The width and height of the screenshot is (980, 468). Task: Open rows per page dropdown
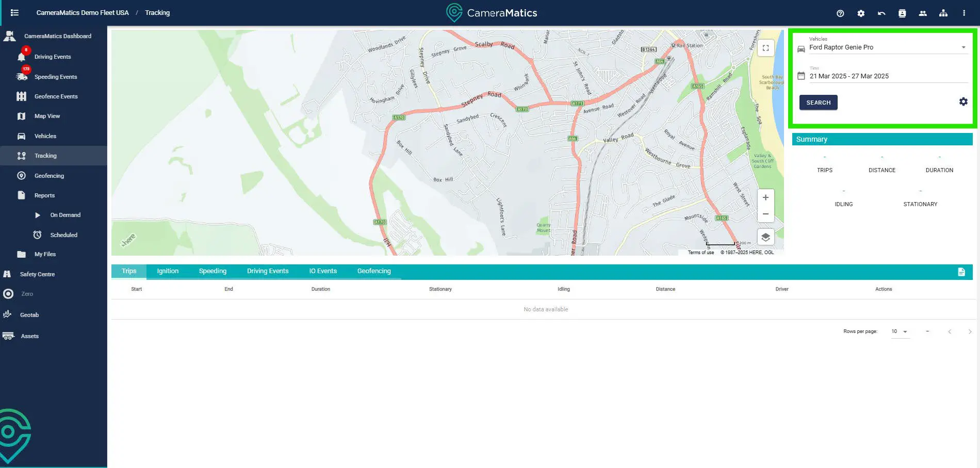click(900, 331)
